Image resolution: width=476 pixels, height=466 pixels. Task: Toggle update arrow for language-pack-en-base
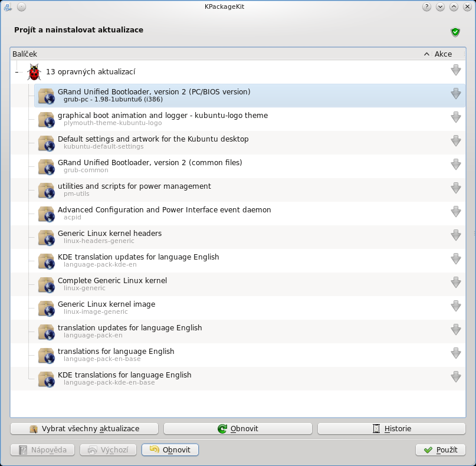pos(456,353)
